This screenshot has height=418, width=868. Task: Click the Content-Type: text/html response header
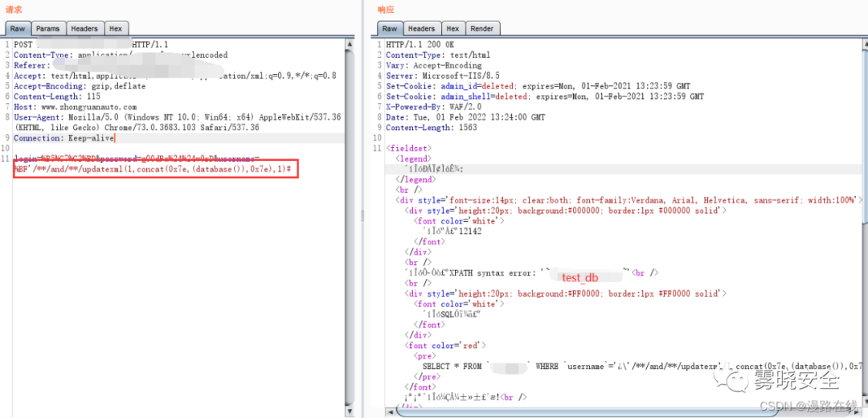point(438,55)
